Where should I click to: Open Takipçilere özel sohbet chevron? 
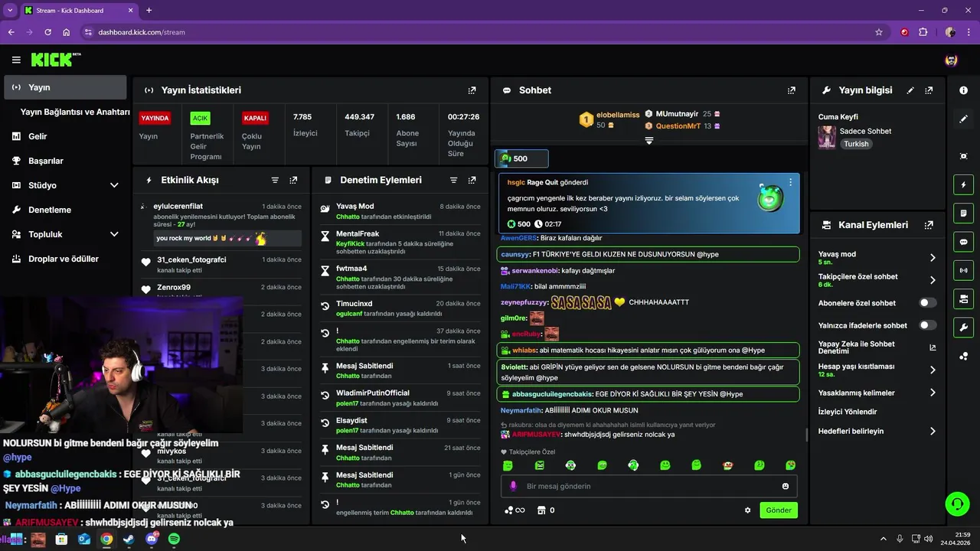pyautogui.click(x=933, y=280)
